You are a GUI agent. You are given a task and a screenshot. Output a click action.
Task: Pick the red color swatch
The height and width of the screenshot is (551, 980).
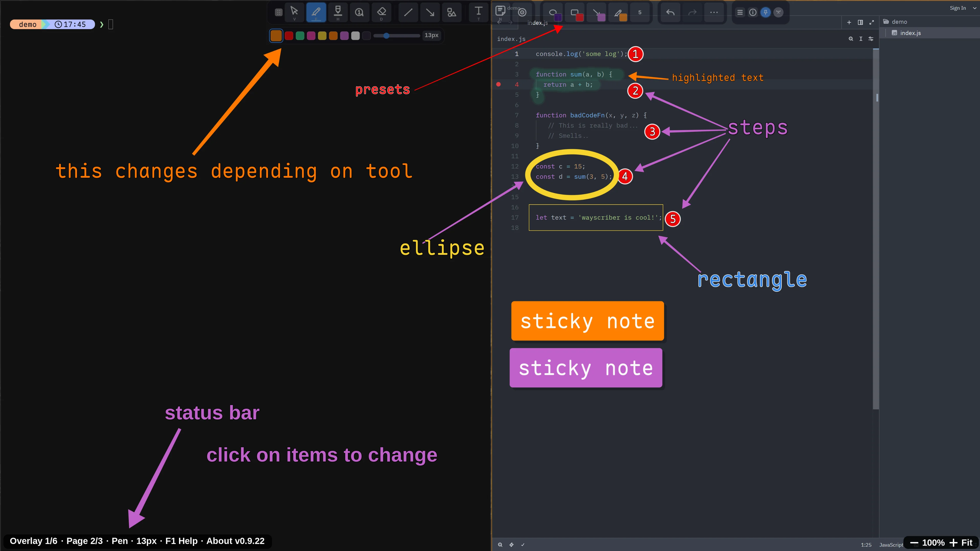pyautogui.click(x=289, y=36)
